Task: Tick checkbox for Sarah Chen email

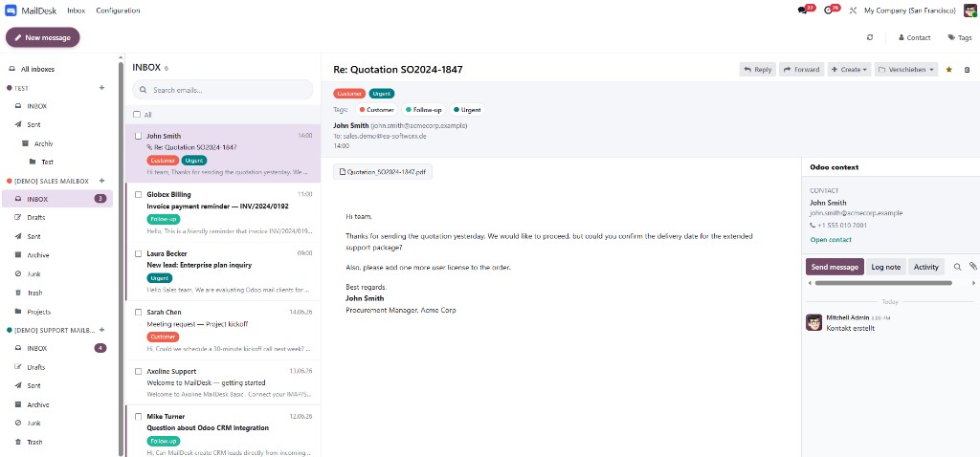Action: (139, 313)
